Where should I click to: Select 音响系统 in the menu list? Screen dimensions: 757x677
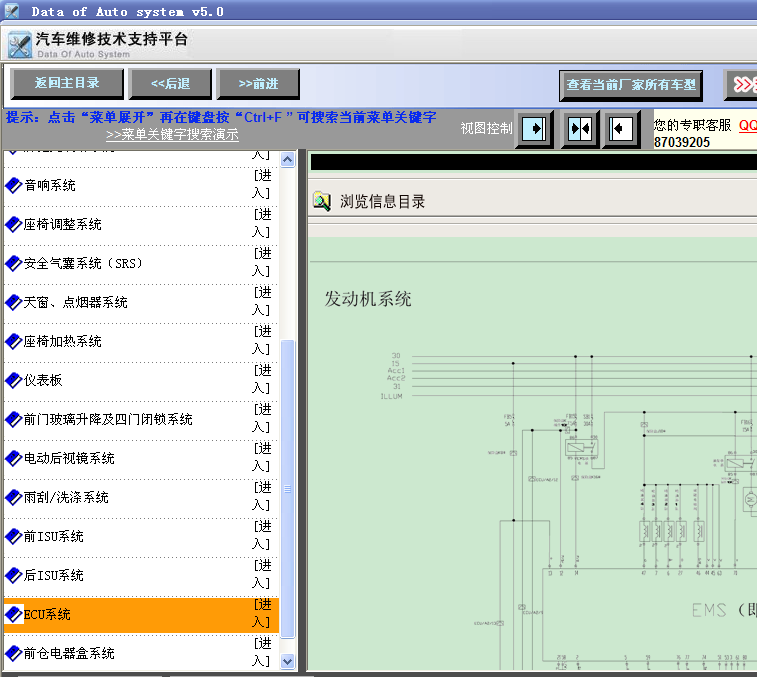[x=50, y=185]
